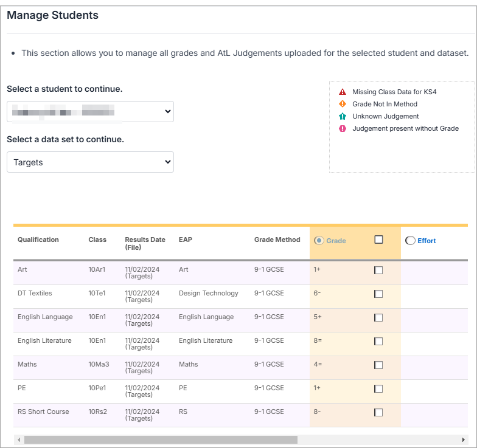The width and height of the screenshot is (477, 448).
Task: Click the orange Grade Not In Method icon
Action: tap(343, 105)
